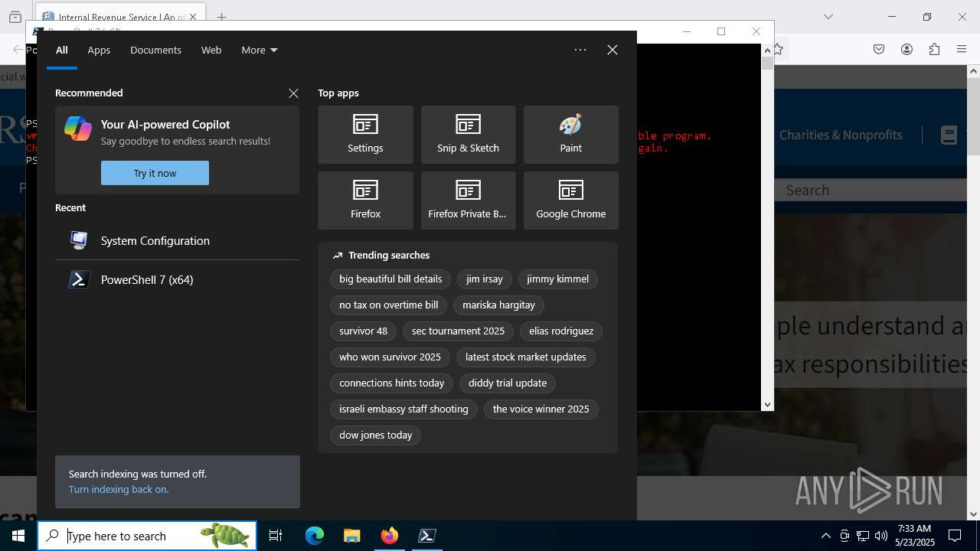Select 'latest stock market updates' chip
The image size is (980, 551).
coord(525,357)
